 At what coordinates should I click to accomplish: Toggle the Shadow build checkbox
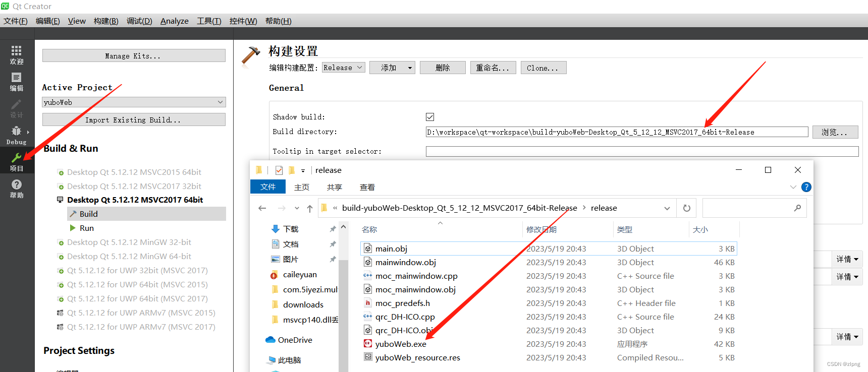pos(430,117)
